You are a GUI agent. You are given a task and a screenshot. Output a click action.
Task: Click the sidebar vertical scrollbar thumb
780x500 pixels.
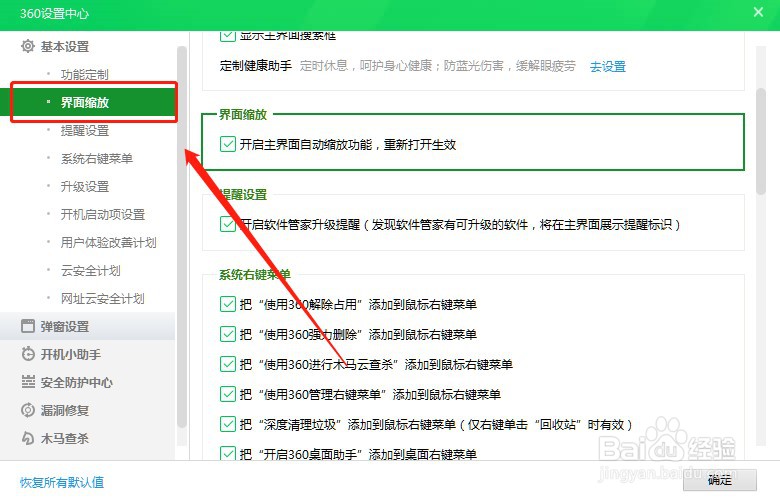(182, 236)
